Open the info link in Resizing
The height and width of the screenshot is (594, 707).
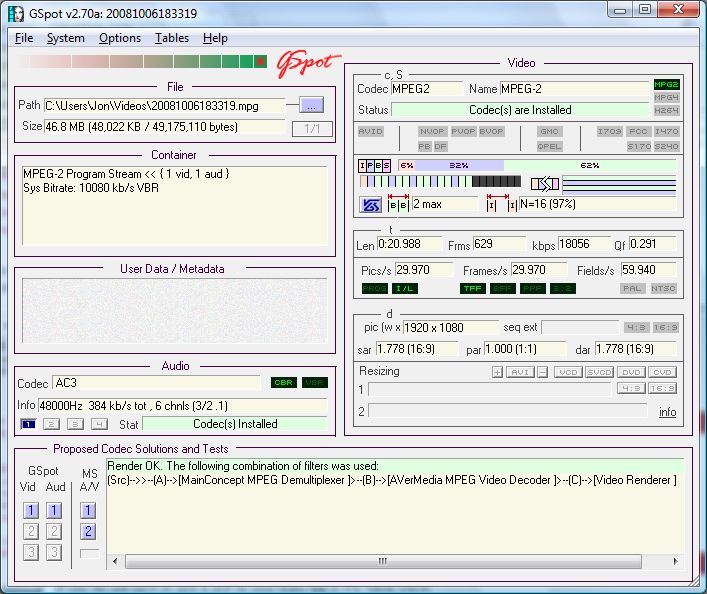tap(667, 412)
